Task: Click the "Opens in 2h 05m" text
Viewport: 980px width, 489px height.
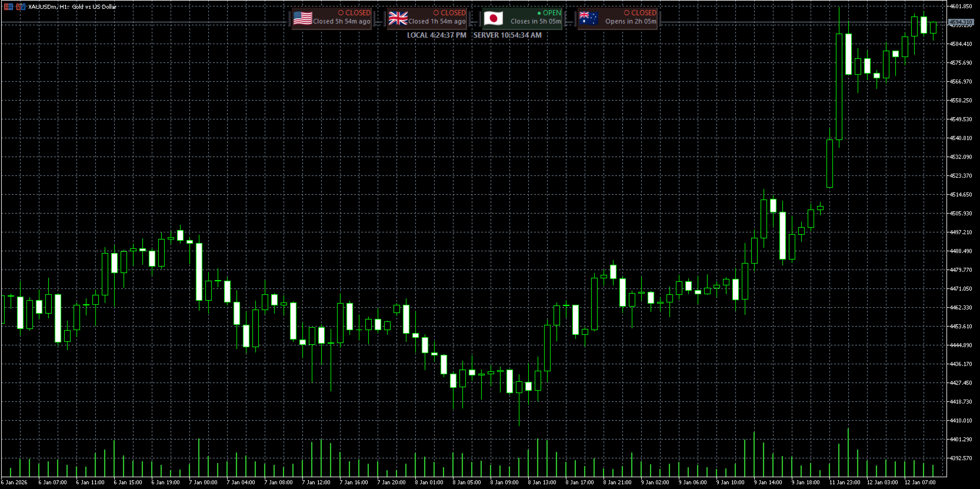Action: click(631, 22)
